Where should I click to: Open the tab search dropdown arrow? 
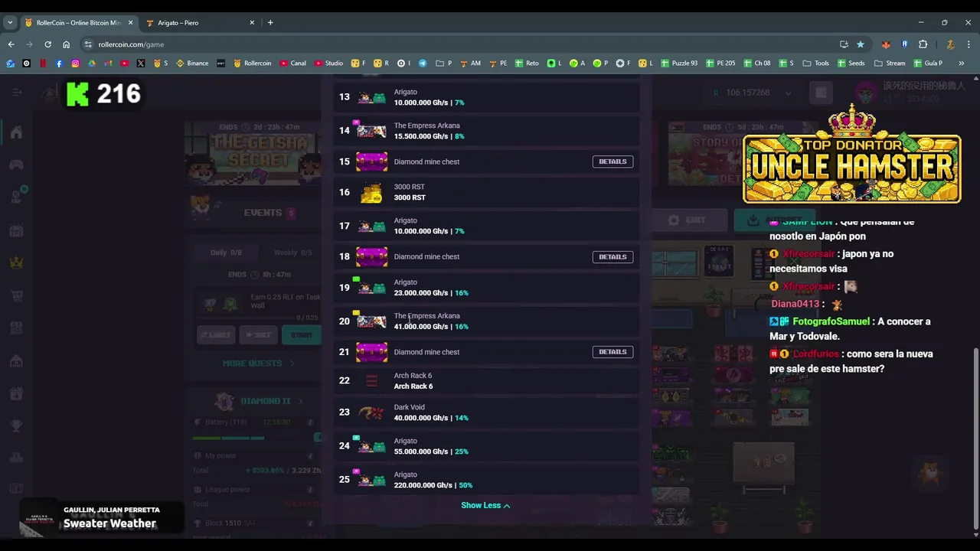[10, 22]
